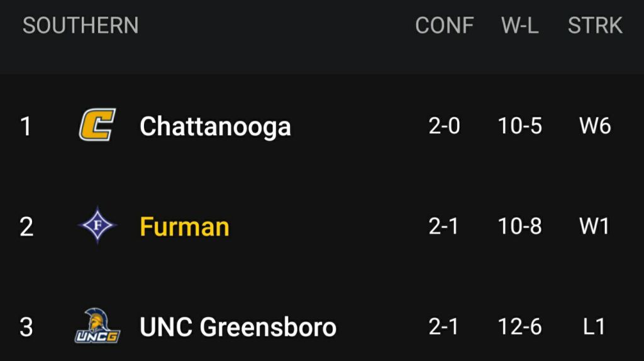
Task: Click the Furman diamond logo
Action: click(97, 226)
